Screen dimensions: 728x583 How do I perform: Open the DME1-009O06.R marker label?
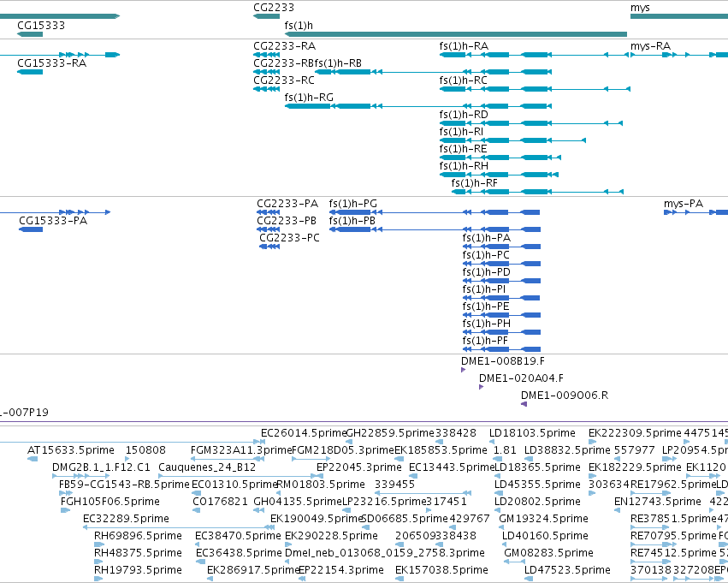[x=564, y=396]
